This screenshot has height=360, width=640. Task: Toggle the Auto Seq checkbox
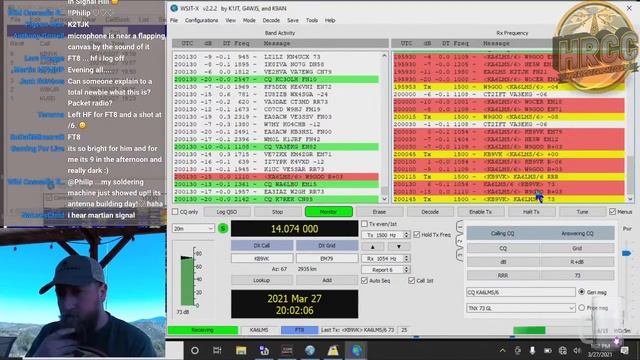point(364,281)
